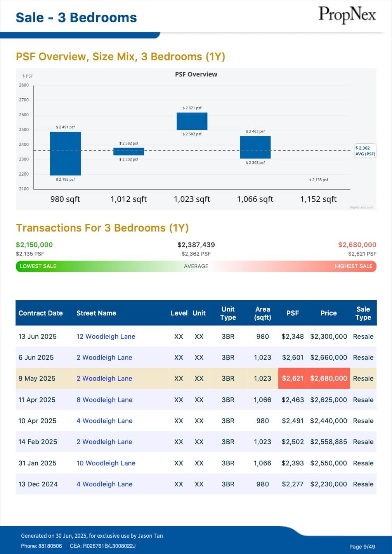Click the $2,362 AVG (PSF) label
This screenshot has height=554, width=392.
(365, 151)
